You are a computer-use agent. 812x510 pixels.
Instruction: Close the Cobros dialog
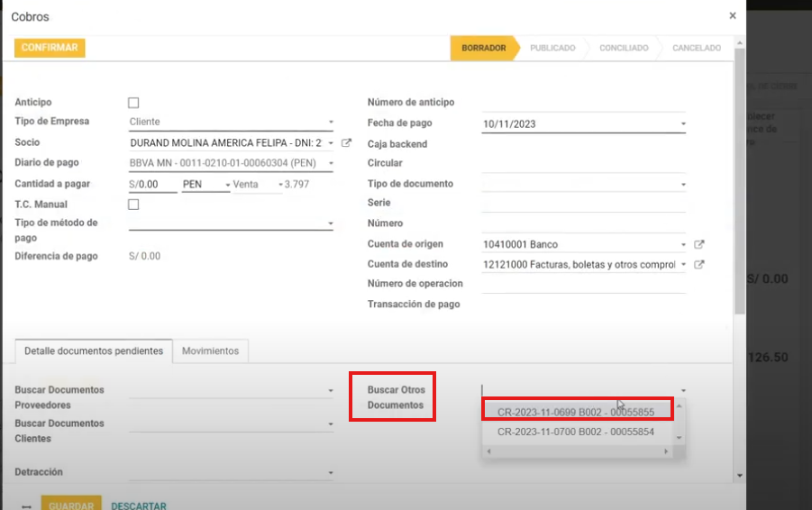tap(733, 15)
